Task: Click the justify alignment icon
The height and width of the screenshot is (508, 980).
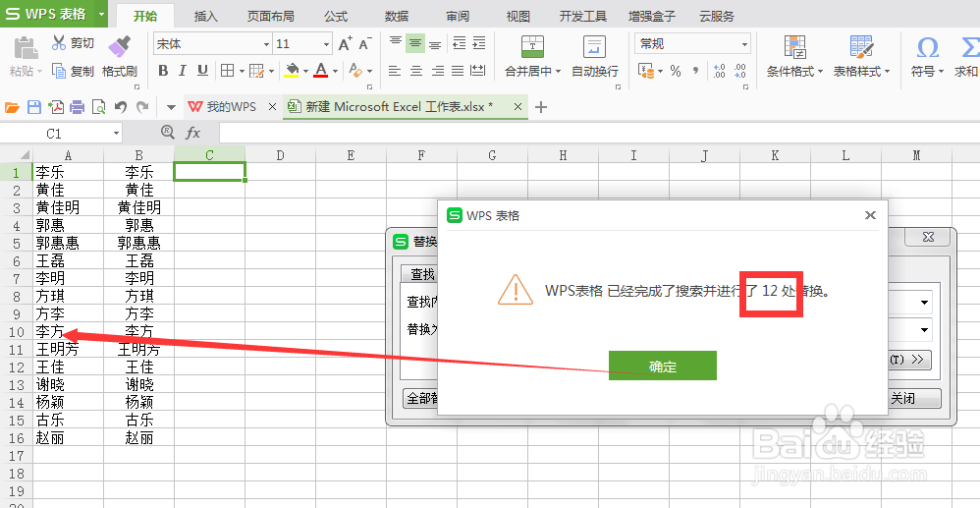Action: point(458,71)
